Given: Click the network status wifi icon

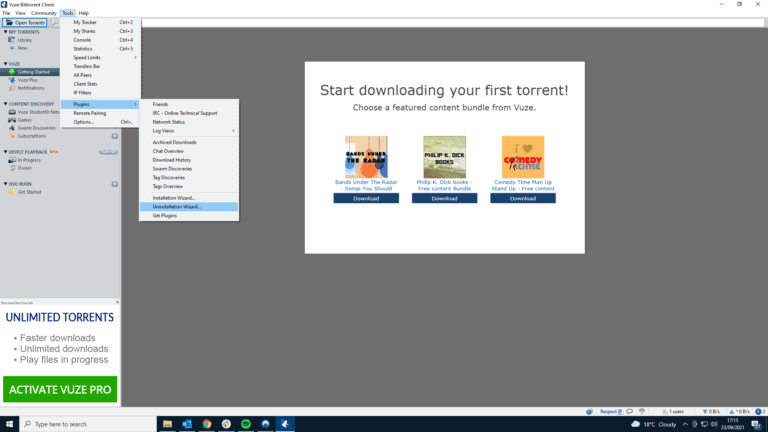Looking at the screenshot, I should click(x=643, y=411).
